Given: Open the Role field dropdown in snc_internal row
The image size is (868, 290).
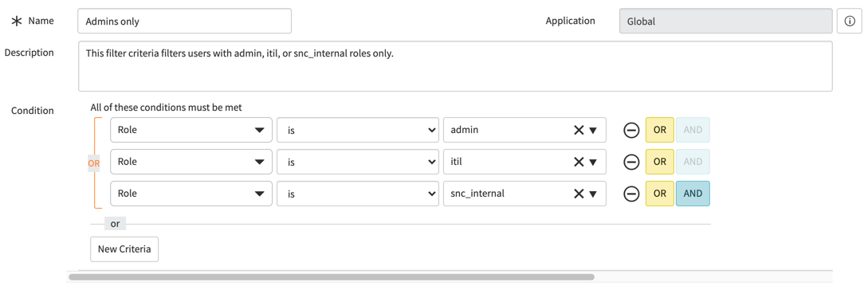Looking at the screenshot, I should 191,194.
